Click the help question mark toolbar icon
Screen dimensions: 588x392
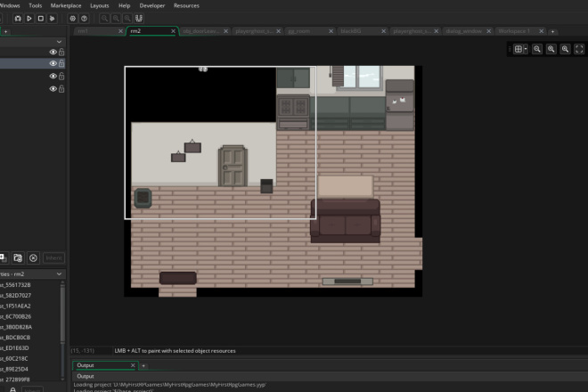pos(85,19)
